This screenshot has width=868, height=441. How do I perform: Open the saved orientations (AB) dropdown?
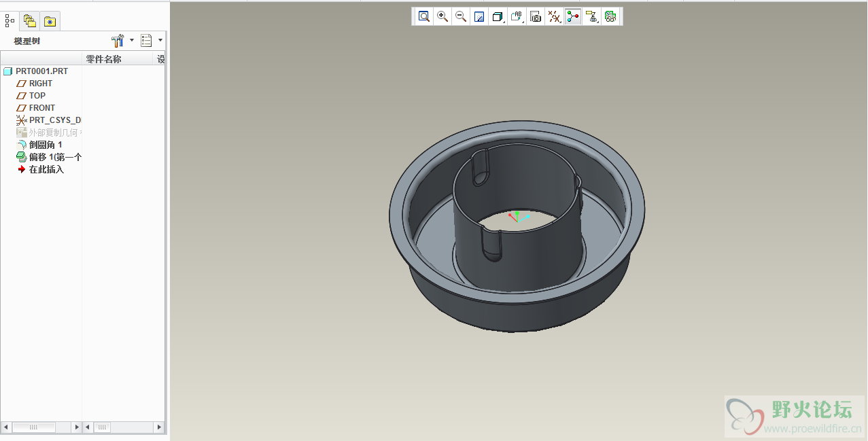(517, 16)
